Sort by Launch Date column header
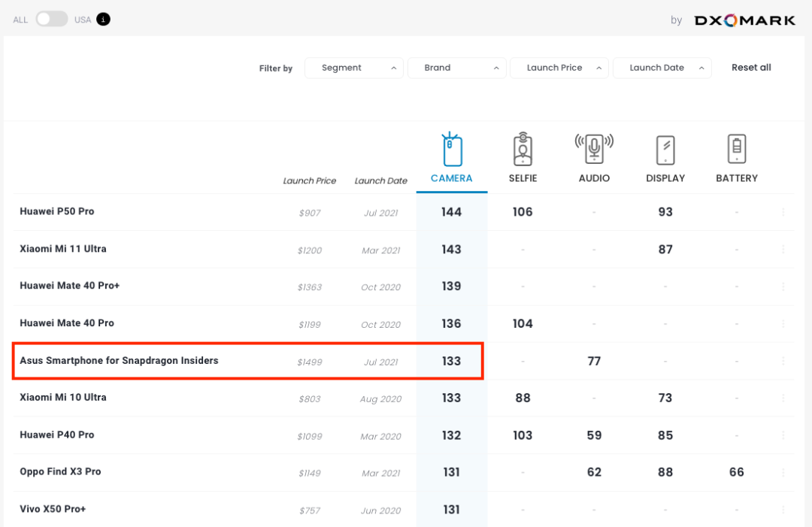Viewport: 812px width, 527px height. (380, 181)
